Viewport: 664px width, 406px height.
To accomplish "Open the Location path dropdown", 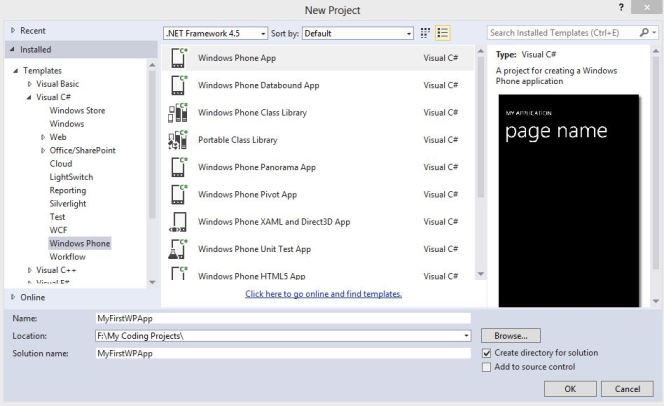I will 466,336.
